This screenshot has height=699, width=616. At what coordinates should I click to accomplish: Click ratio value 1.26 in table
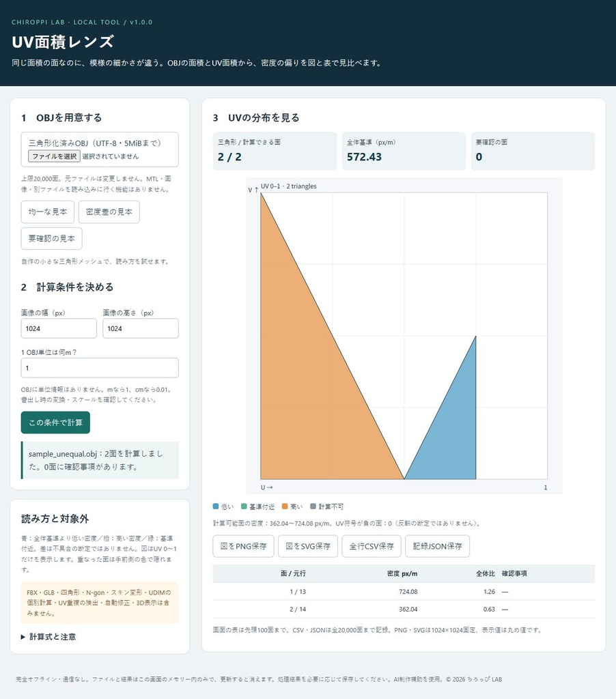tap(490, 592)
